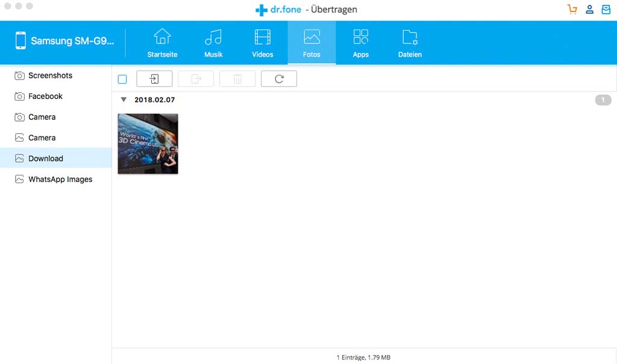This screenshot has height=364, width=617.
Task: Collapse the 2018.02.07 date group
Action: 124,100
